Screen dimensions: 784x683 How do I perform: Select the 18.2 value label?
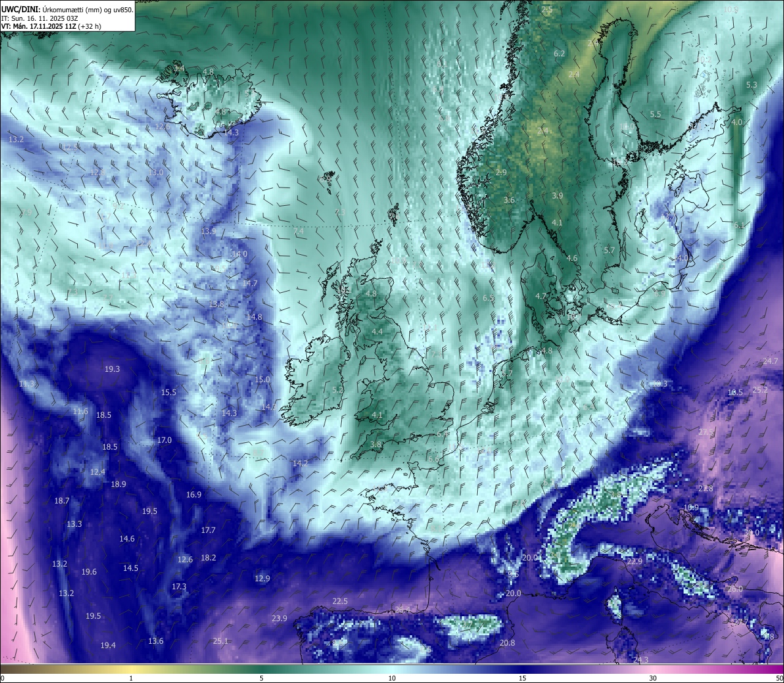pyautogui.click(x=208, y=557)
